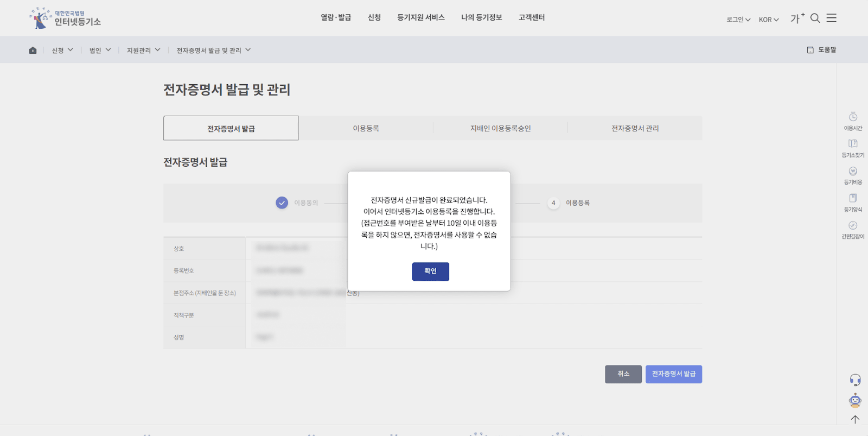Click the 직책구분 row label
Image resolution: width=868 pixels, height=436 pixels.
click(x=184, y=315)
